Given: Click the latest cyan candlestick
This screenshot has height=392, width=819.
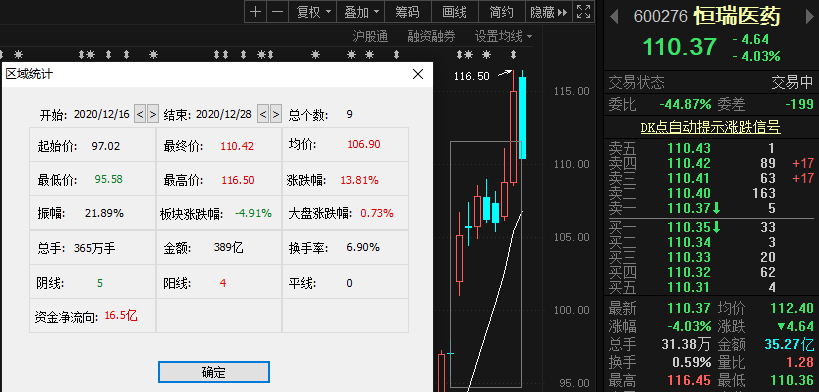Looking at the screenshot, I should click(522, 118).
